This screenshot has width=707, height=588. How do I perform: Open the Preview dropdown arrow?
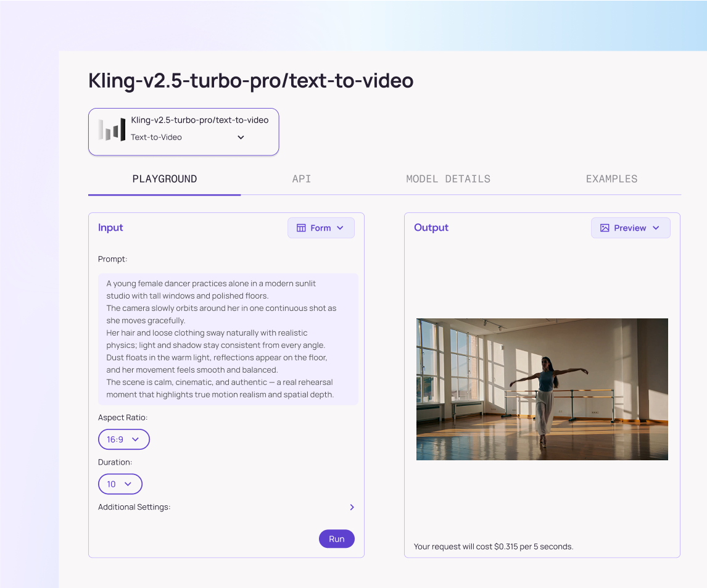coord(656,228)
